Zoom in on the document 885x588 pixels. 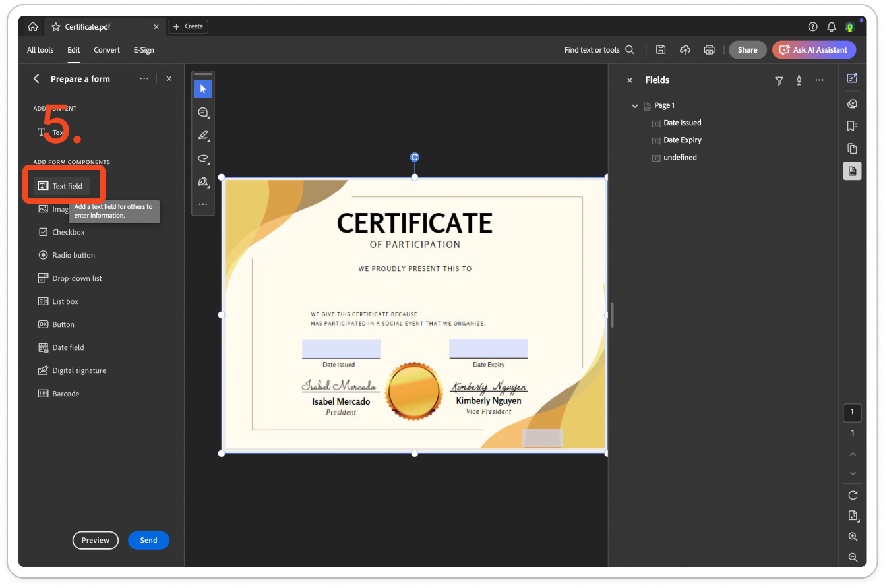(x=853, y=537)
